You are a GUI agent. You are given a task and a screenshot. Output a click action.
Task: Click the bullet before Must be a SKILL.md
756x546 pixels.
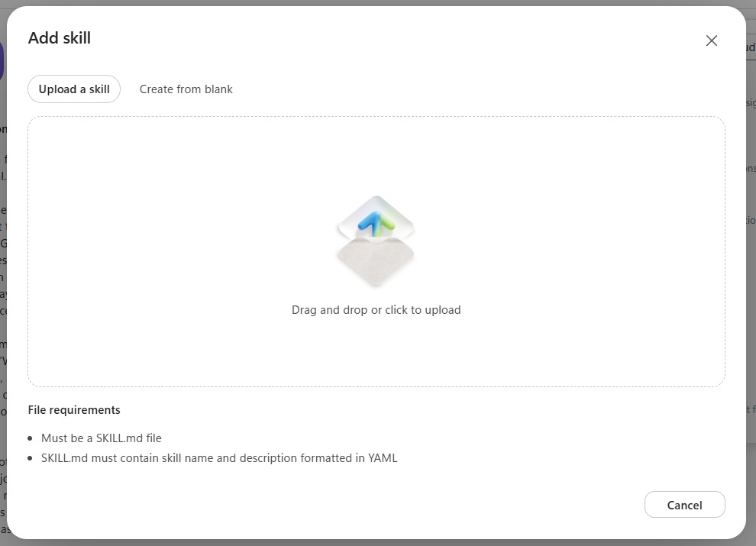pyautogui.click(x=31, y=438)
